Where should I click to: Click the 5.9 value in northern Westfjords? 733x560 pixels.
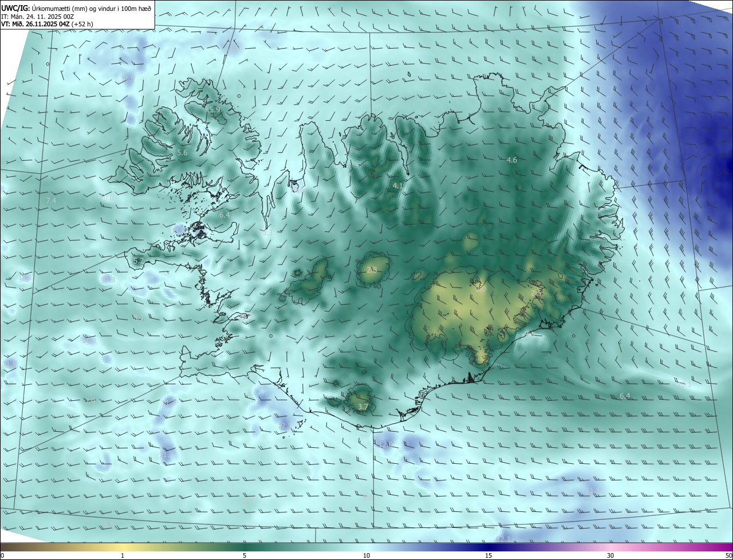pyautogui.click(x=215, y=109)
